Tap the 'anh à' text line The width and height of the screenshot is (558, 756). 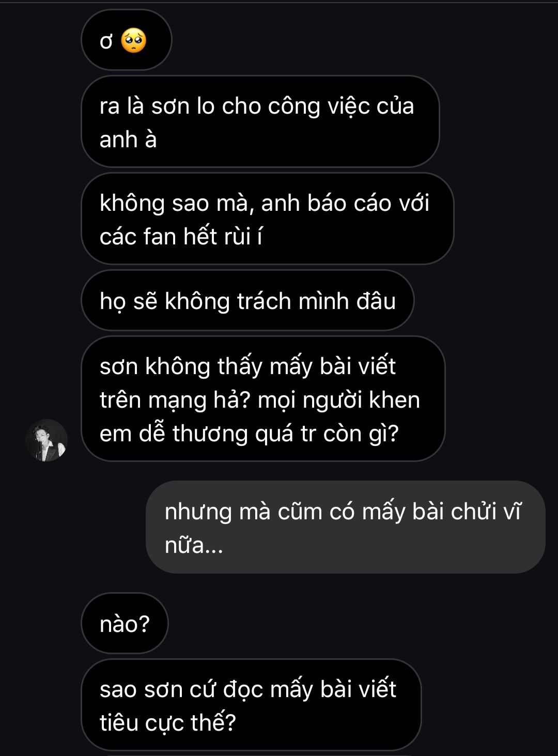(128, 140)
